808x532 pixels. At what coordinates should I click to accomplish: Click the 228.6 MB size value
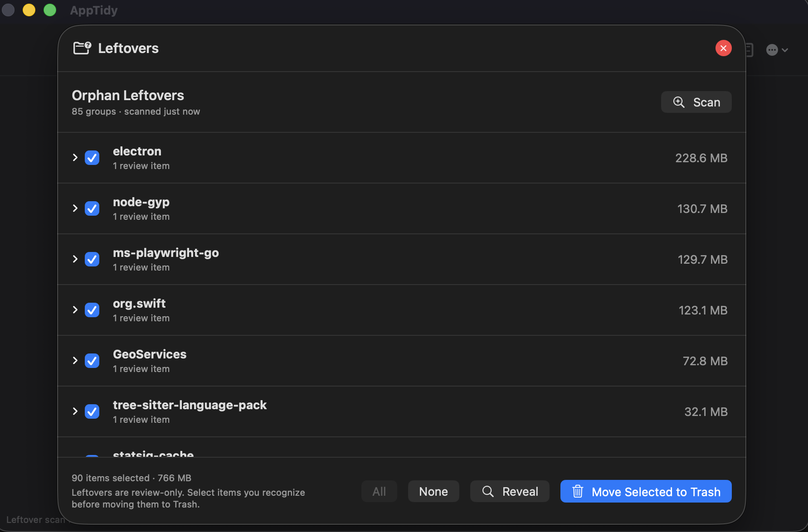pyautogui.click(x=701, y=158)
